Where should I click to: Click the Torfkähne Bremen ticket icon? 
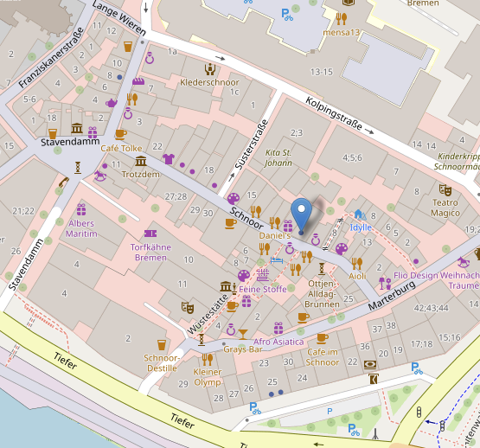tap(150, 234)
